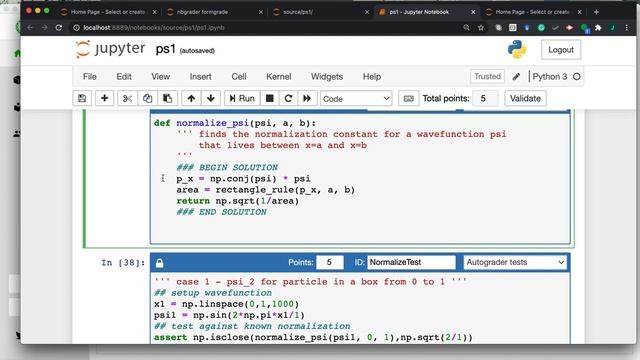640x360 pixels.
Task: Click the Python logo icon
Action: (x=517, y=49)
